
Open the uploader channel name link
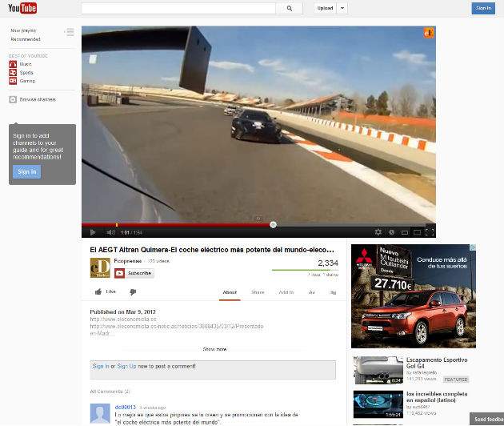128,261
